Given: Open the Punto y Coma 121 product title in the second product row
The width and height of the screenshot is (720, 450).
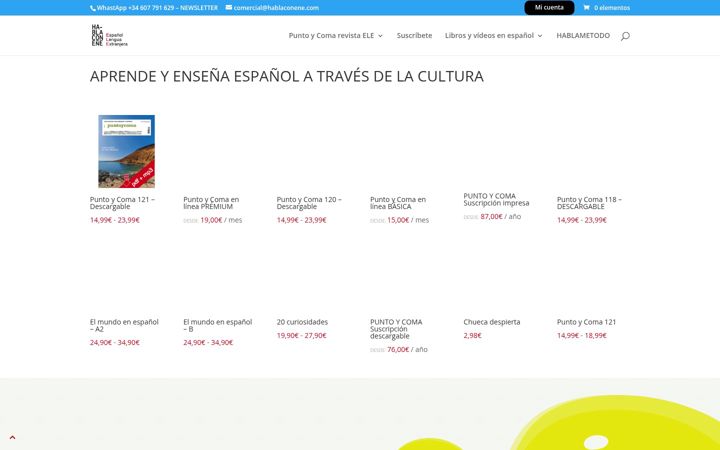Looking at the screenshot, I should pos(586,322).
